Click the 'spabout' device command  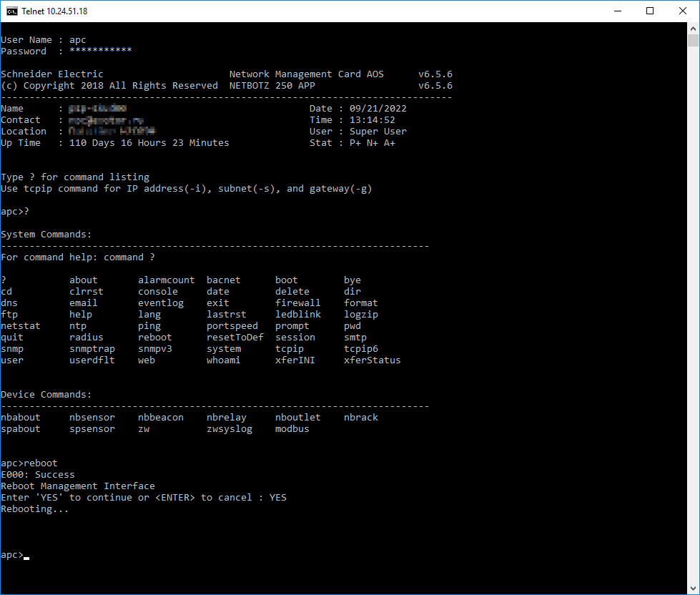tap(21, 428)
